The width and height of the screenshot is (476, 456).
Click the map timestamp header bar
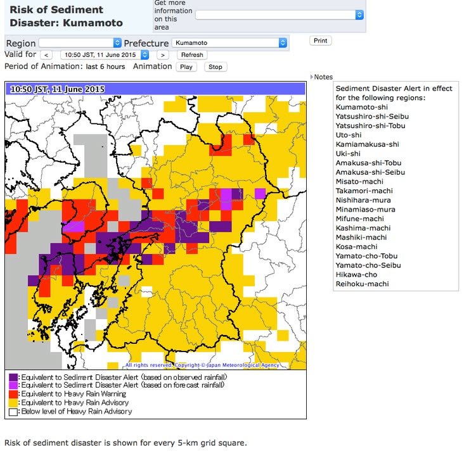[x=156, y=89]
